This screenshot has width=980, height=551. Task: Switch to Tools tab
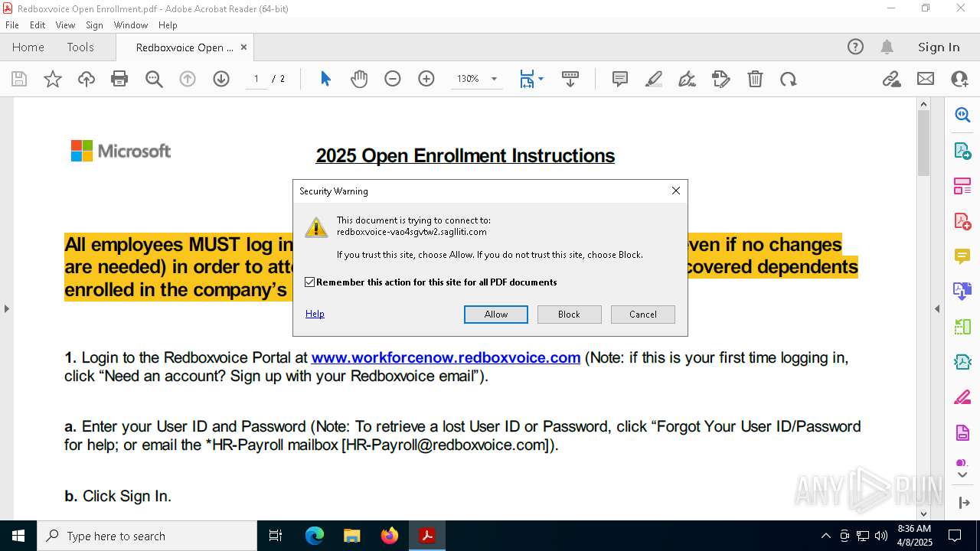pos(80,47)
